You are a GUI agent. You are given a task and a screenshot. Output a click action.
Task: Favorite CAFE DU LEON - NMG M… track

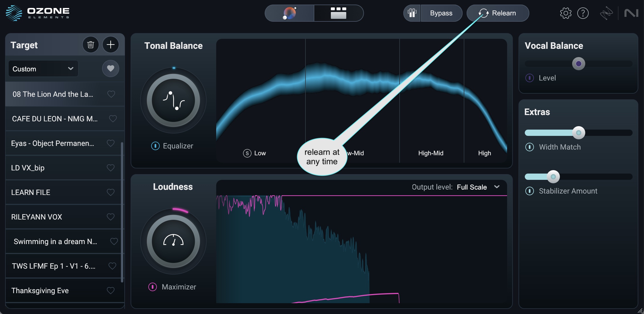[x=113, y=118]
